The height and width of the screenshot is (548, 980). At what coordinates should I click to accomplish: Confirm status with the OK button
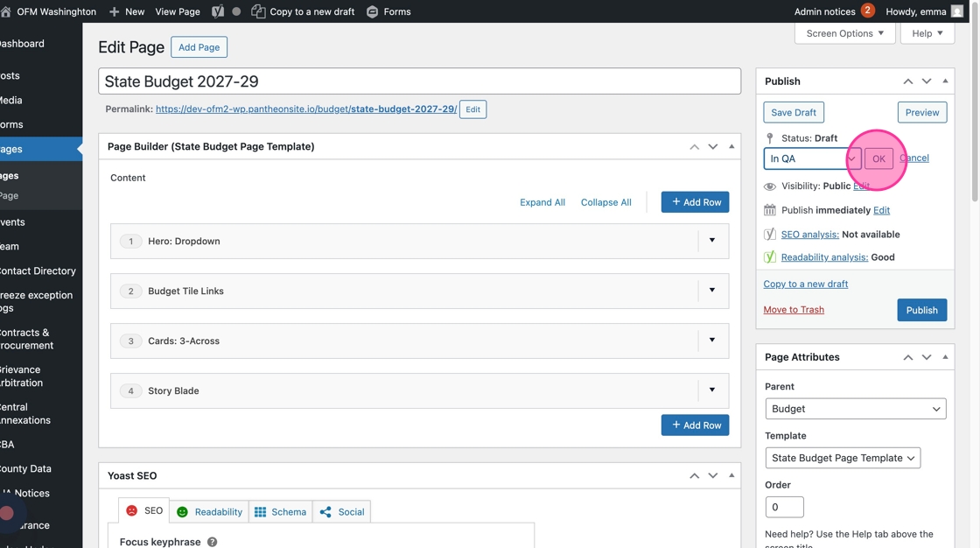click(x=878, y=159)
